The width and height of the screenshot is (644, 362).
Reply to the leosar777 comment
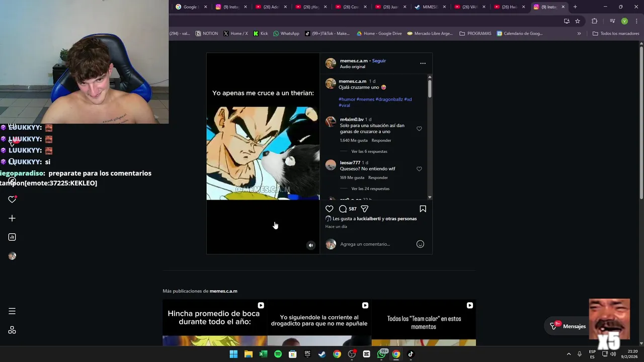(x=378, y=177)
